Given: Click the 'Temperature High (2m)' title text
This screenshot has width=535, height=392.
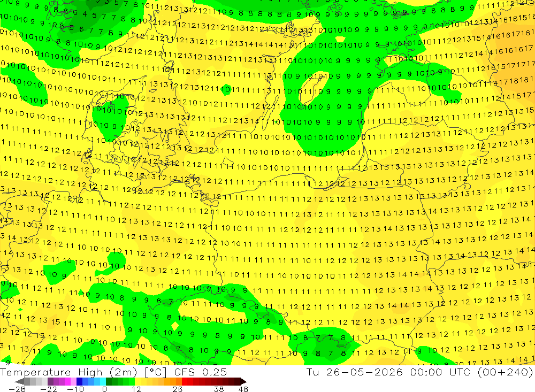Looking at the screenshot, I should pyautogui.click(x=68, y=372).
